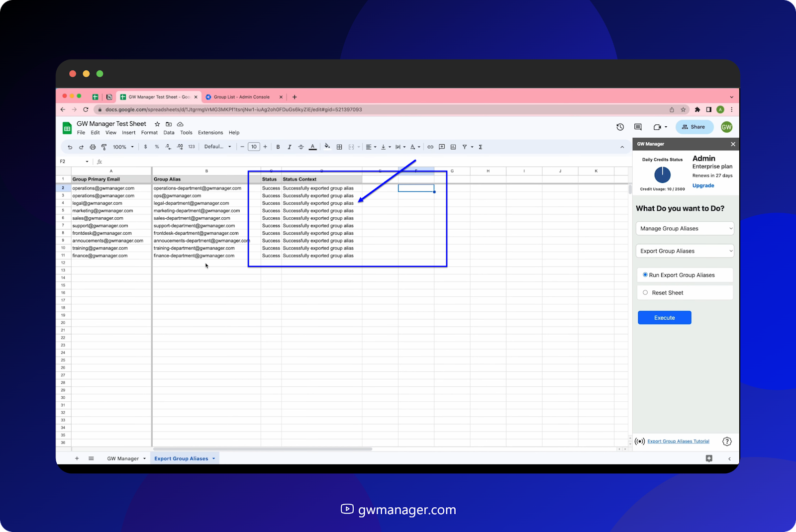This screenshot has height=532, width=796.
Task: Open the help icon in GW Manager sidebar
Action: (x=727, y=442)
